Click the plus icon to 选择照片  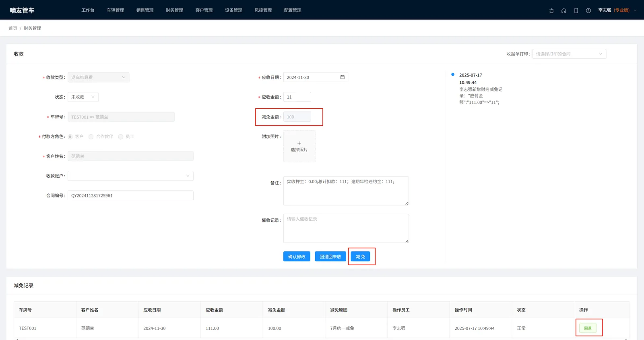[x=299, y=143]
